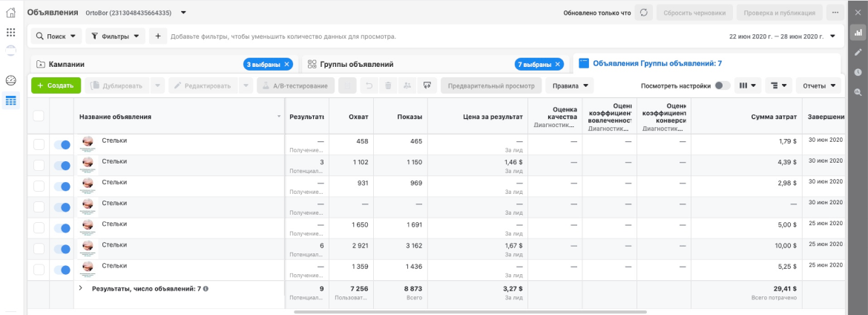Toggle the 'Посмотреть настройки' switch
Screen dimensions: 868x315
click(x=722, y=85)
